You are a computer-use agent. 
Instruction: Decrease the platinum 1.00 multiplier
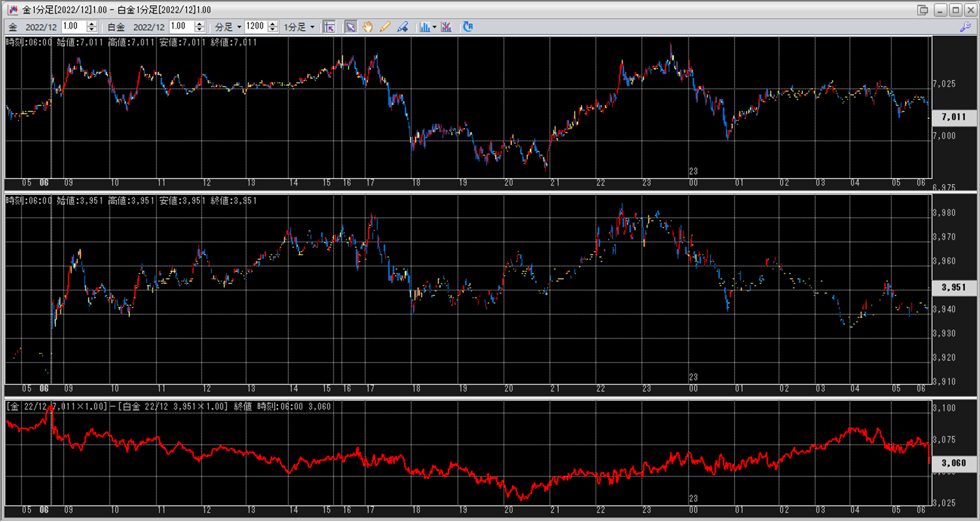pyautogui.click(x=199, y=30)
